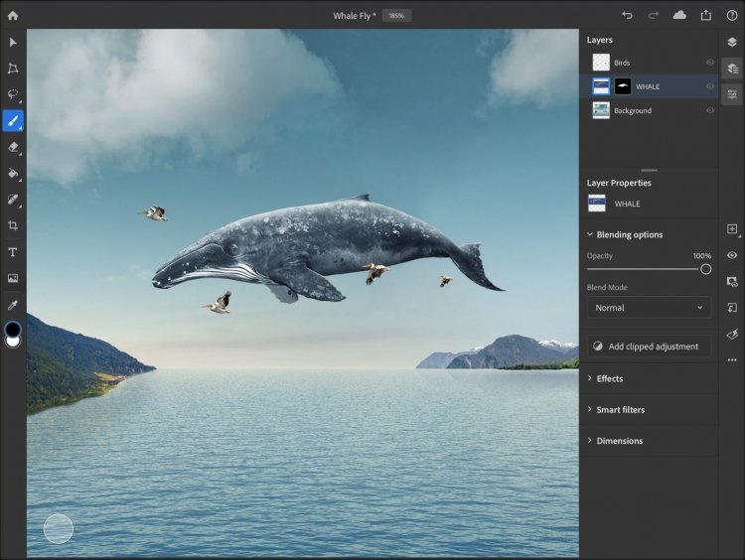
Task: Pick the Crop tool
Action: (x=13, y=225)
